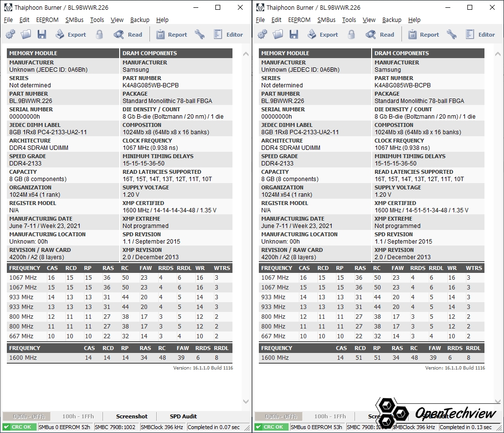Click XMP value 14-14-14-34-48 / 1.35 V
The height and width of the screenshot is (433, 504).
(169, 210)
